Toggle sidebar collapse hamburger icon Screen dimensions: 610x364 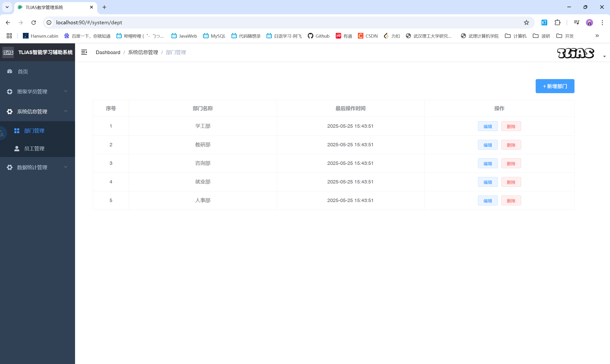84,52
